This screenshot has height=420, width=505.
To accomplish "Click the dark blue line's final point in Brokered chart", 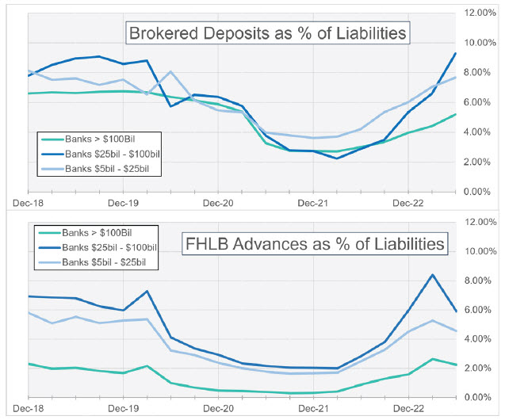I will click(x=455, y=53).
